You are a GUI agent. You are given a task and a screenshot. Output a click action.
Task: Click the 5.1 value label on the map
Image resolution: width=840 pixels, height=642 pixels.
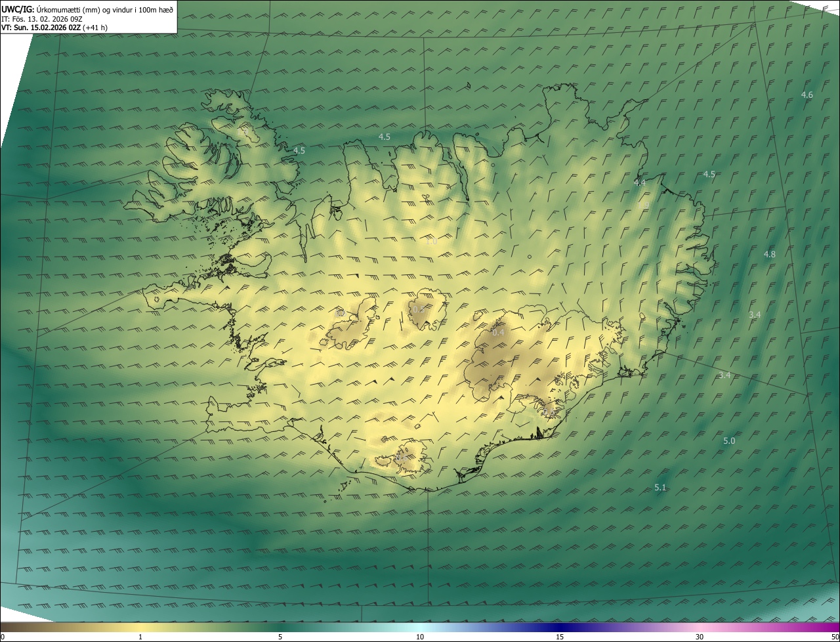tap(661, 488)
